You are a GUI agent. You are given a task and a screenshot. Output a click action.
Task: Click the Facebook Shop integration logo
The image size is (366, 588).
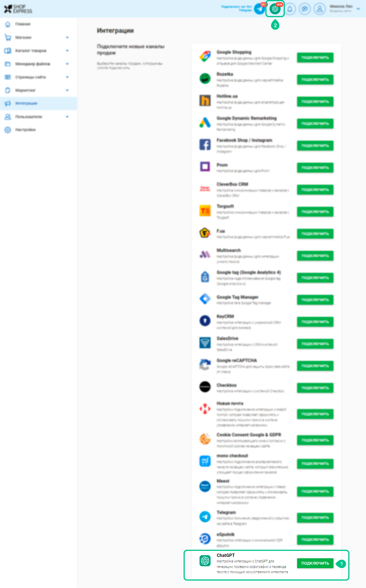pyautogui.click(x=205, y=145)
